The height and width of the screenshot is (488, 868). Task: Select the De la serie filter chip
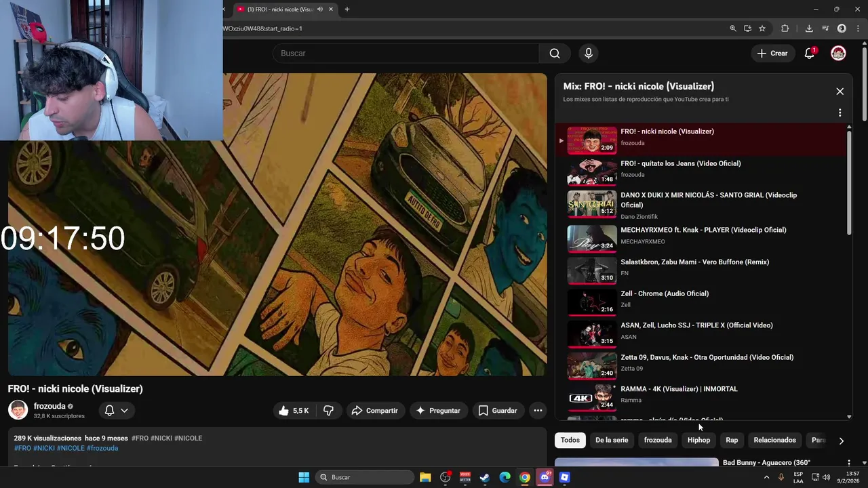point(612,441)
